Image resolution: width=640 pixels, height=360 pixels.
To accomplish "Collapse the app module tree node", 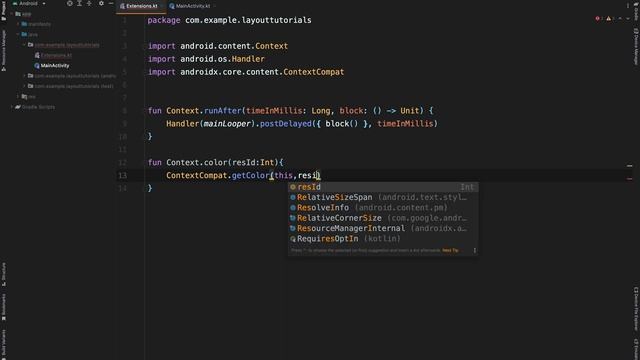I will tap(12, 14).
